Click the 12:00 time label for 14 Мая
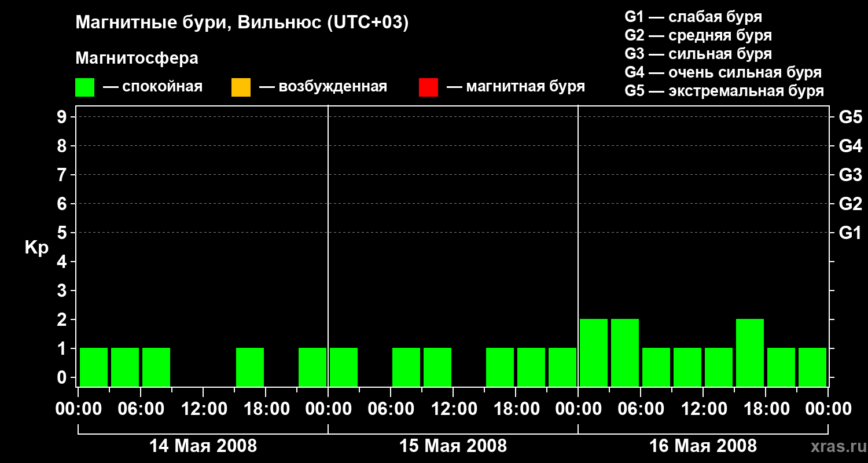868x463 pixels. click(x=203, y=409)
